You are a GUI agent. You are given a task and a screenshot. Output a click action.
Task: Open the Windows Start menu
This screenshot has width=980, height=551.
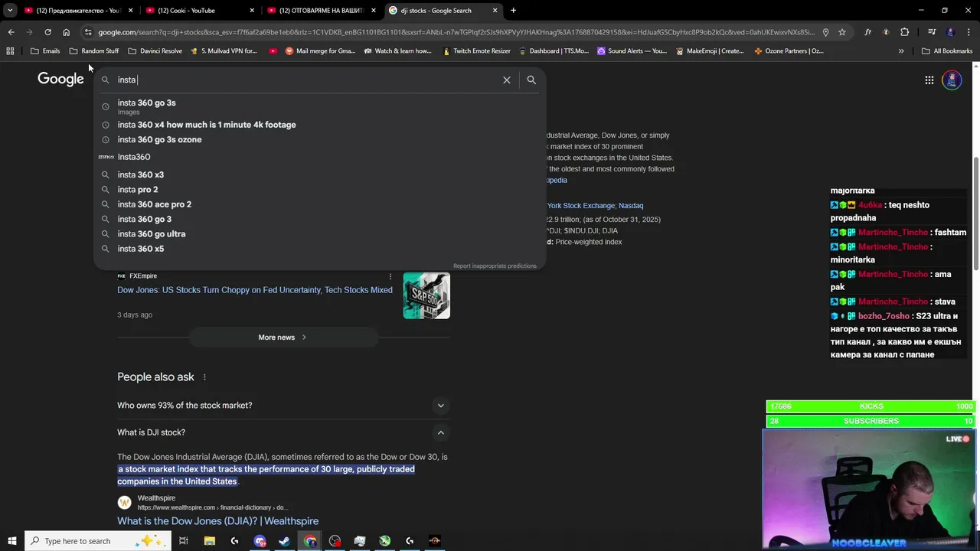click(11, 541)
